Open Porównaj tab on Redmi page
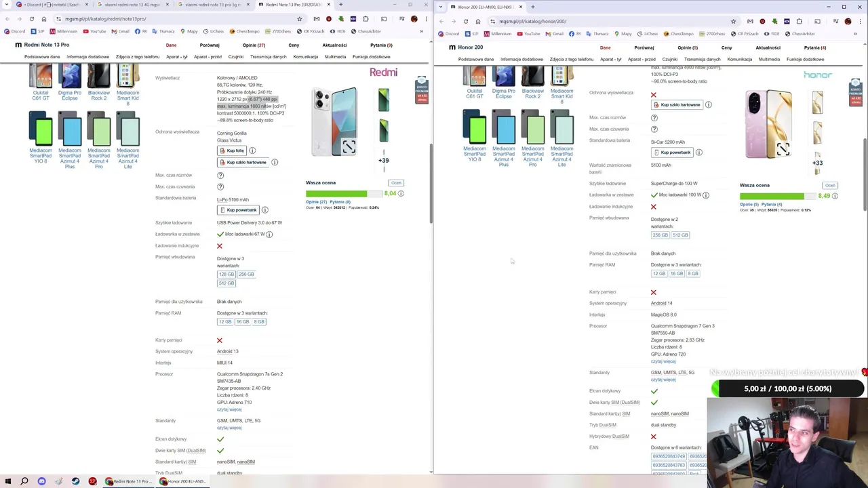 210,45
